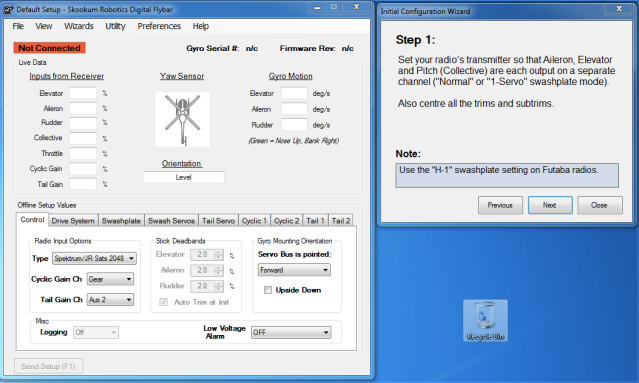
Task: Open the Help menu
Action: coord(201,26)
